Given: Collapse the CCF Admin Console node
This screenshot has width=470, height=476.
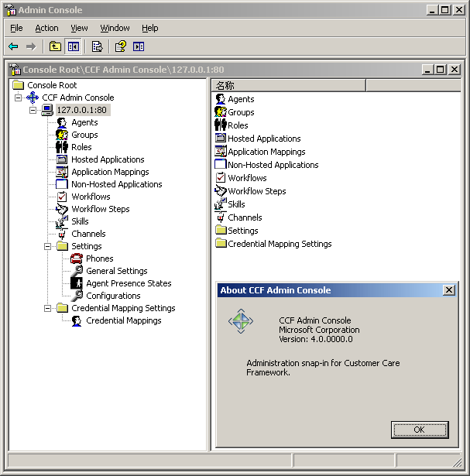Looking at the screenshot, I should point(19,98).
